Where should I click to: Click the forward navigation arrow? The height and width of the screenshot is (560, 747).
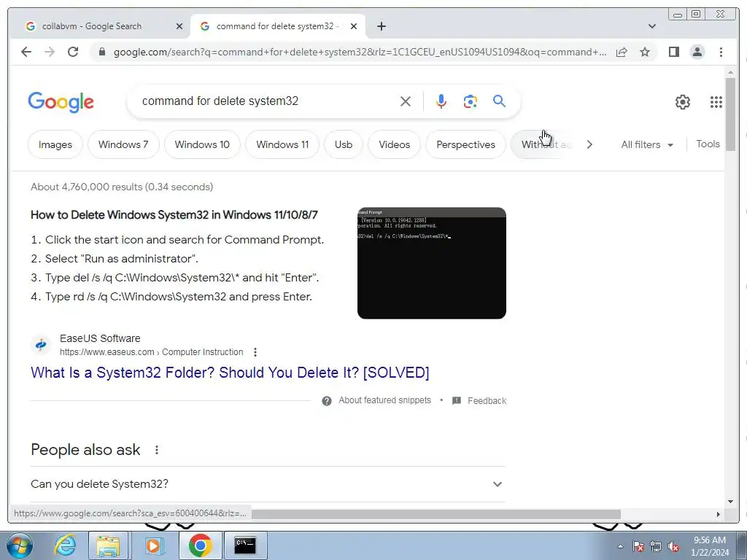[x=50, y=52]
